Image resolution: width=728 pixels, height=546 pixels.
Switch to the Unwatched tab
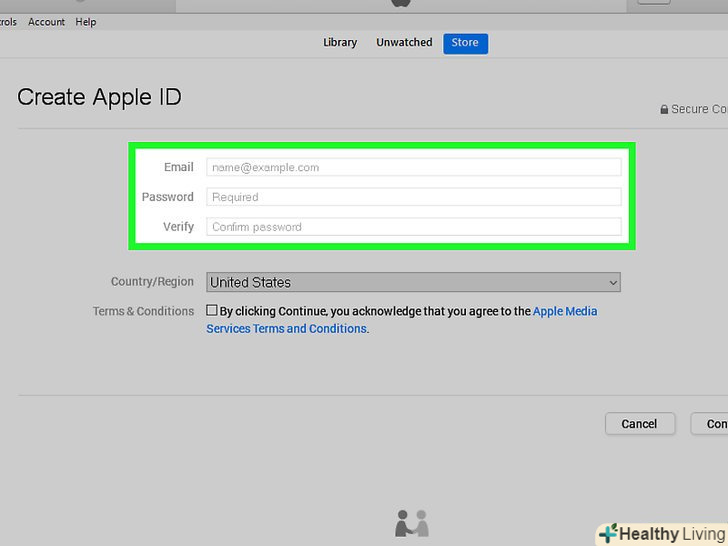(404, 43)
